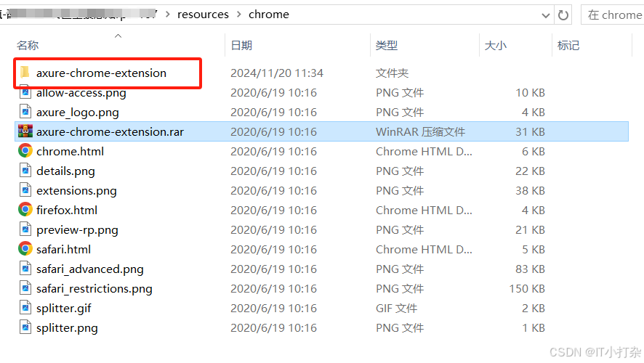The width and height of the screenshot is (644, 363).
Task: Sort by 名称 column header
Action: pyautogui.click(x=28, y=45)
